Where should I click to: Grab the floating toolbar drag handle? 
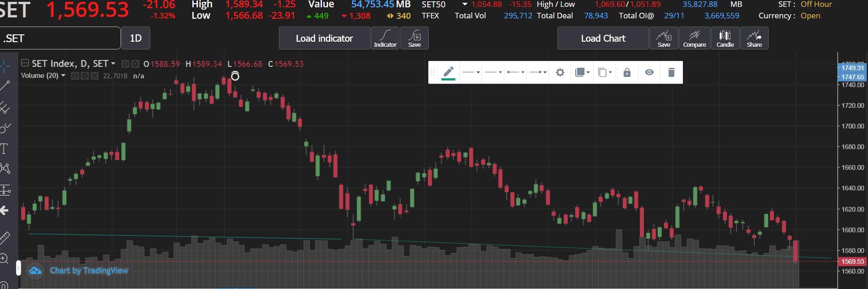pyautogui.click(x=433, y=72)
